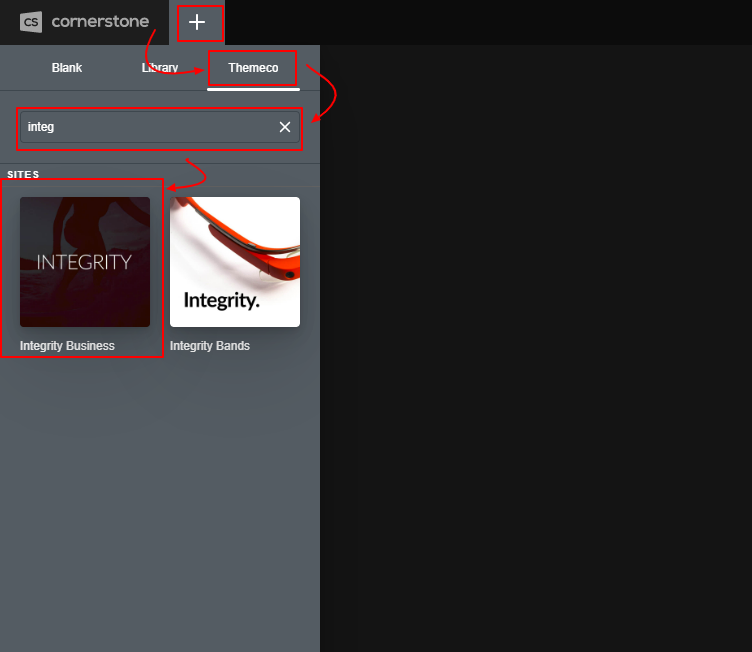The image size is (752, 652).
Task: Click the empty dark preview area at right
Action: click(535, 350)
